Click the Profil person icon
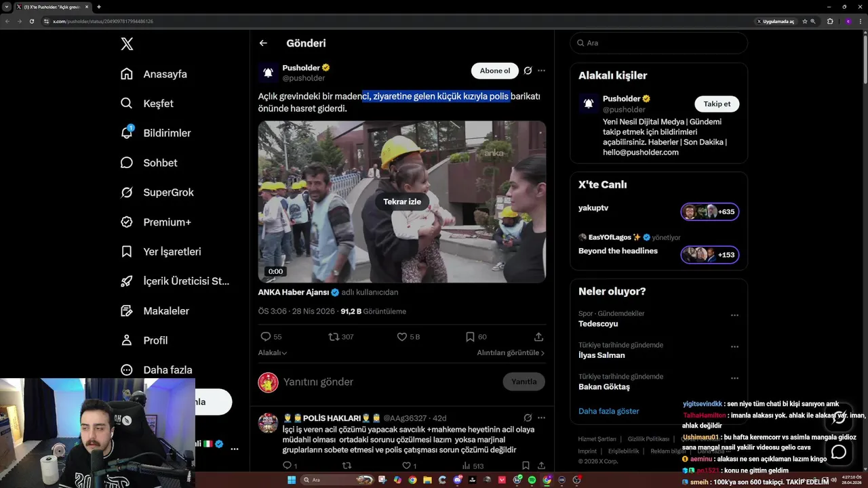The image size is (868, 488). pyautogui.click(x=127, y=340)
